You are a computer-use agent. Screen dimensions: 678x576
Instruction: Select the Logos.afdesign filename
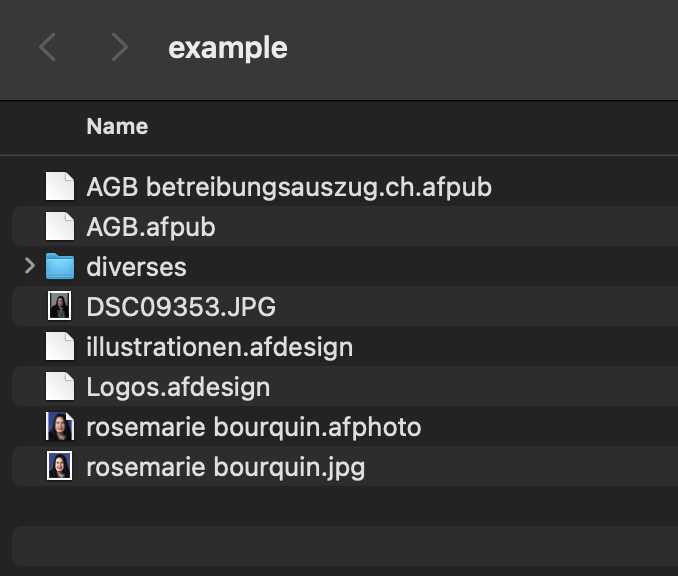[x=178, y=387]
